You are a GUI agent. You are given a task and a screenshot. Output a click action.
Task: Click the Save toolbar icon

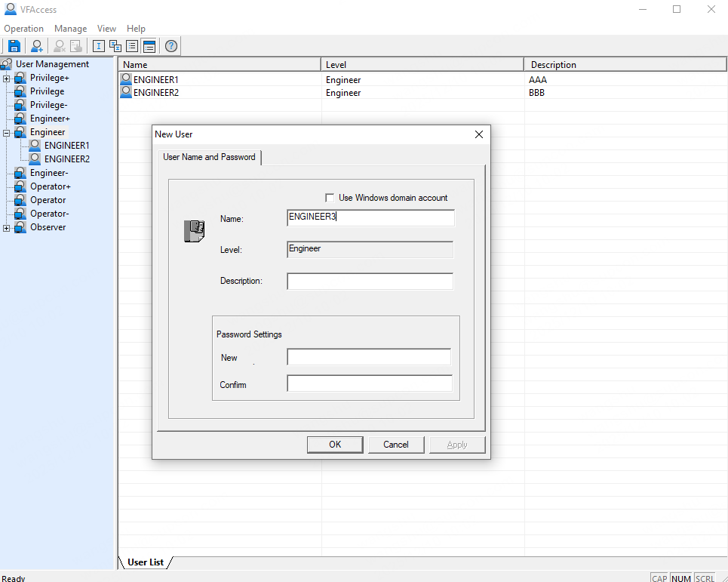[x=14, y=46]
